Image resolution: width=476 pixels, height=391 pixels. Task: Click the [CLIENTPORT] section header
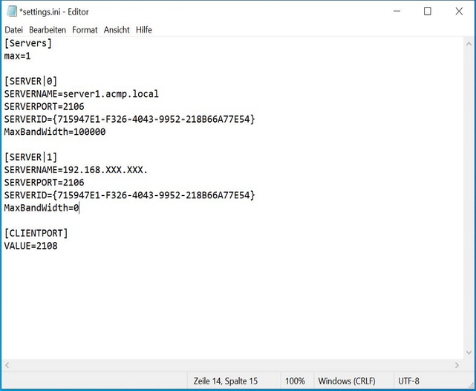pos(36,233)
